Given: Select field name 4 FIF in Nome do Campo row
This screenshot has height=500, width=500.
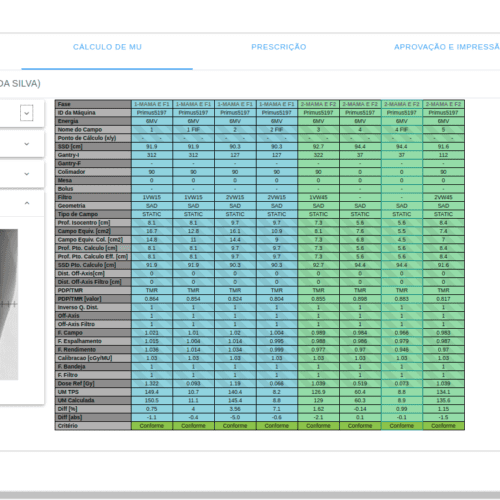Looking at the screenshot, I should click(402, 130).
